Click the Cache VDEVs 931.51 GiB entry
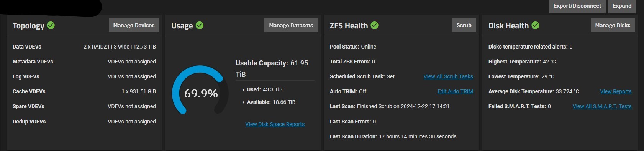Image resolution: width=644 pixels, height=151 pixels. pyautogui.click(x=139, y=91)
